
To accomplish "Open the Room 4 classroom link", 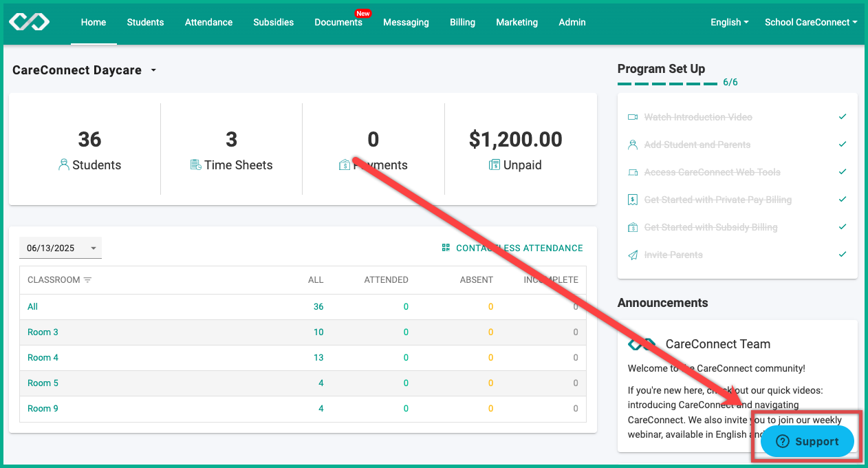I will [43, 358].
